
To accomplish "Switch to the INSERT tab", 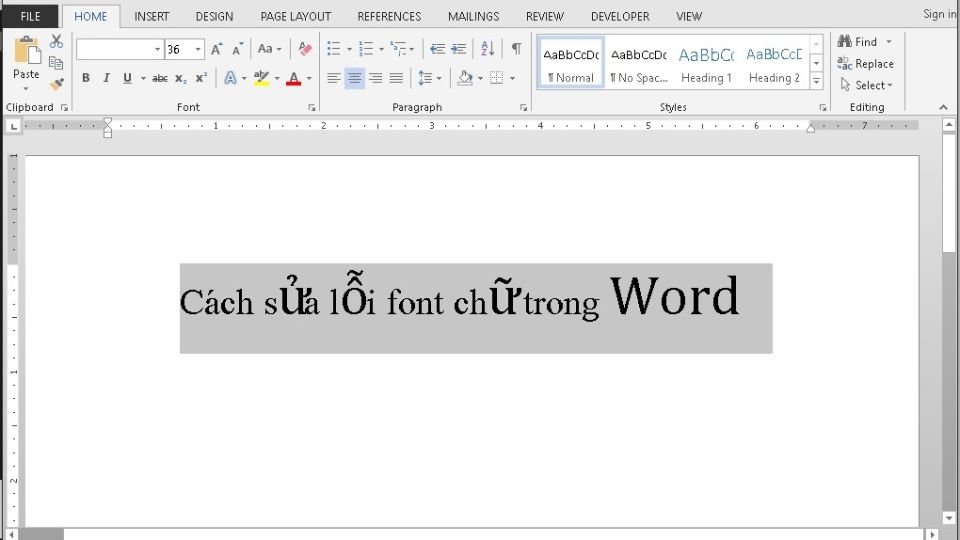I will coord(152,17).
